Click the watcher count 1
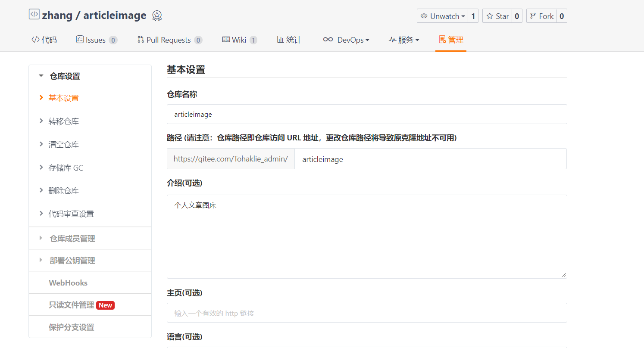The image size is (644, 351). tap(473, 16)
